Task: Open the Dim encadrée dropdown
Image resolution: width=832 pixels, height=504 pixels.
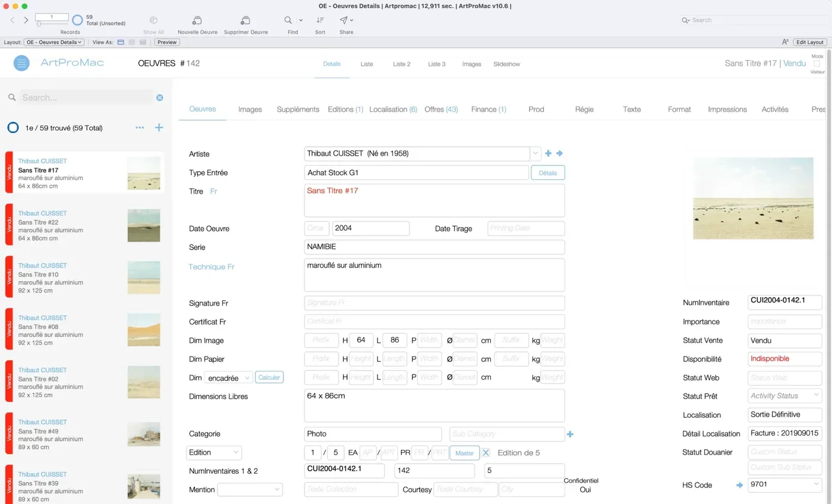Action: coord(229,378)
